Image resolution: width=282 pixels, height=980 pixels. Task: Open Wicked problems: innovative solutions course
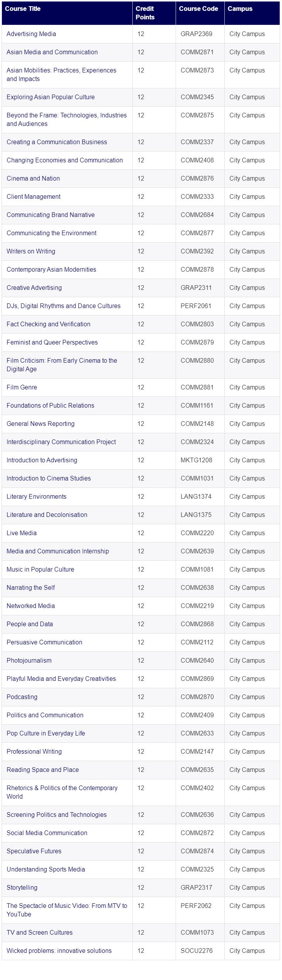(59, 951)
